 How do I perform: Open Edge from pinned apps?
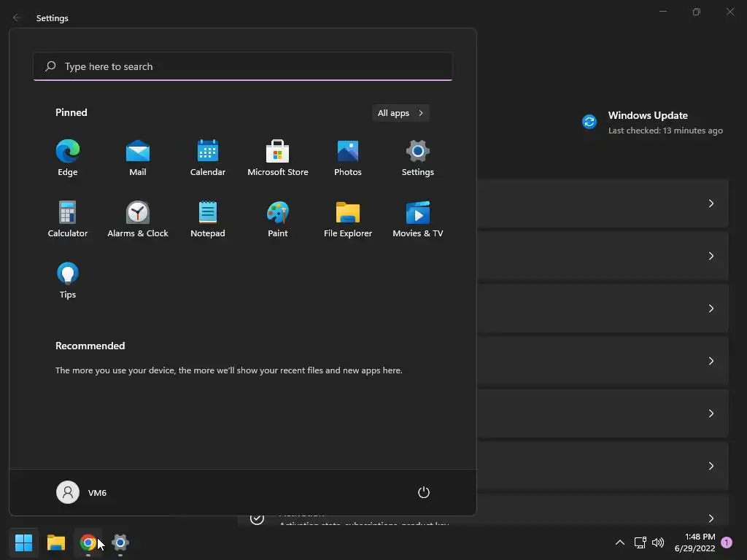(x=68, y=158)
